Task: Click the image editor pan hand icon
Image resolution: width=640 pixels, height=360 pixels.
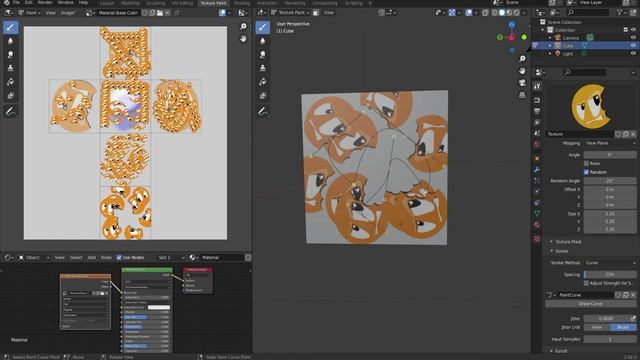Action: [243, 39]
